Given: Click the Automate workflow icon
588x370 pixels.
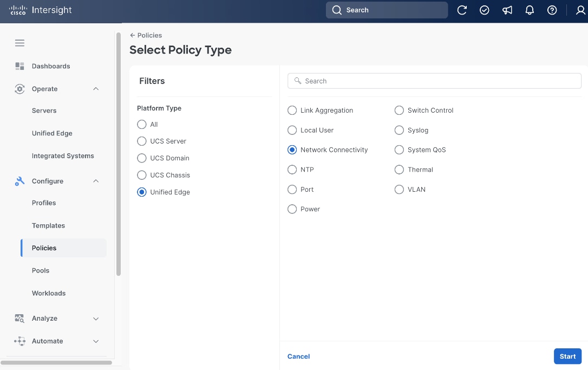Looking at the screenshot, I should pyautogui.click(x=19, y=341).
